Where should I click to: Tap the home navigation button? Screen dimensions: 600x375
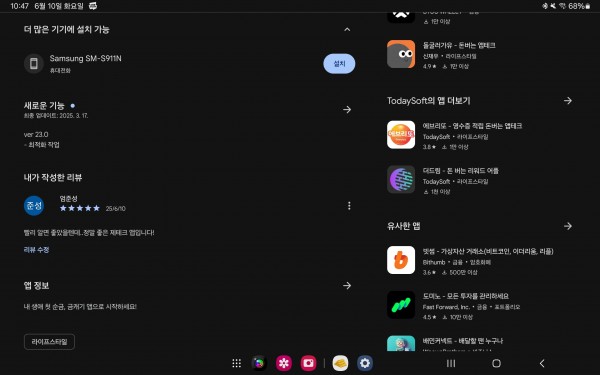point(496,363)
